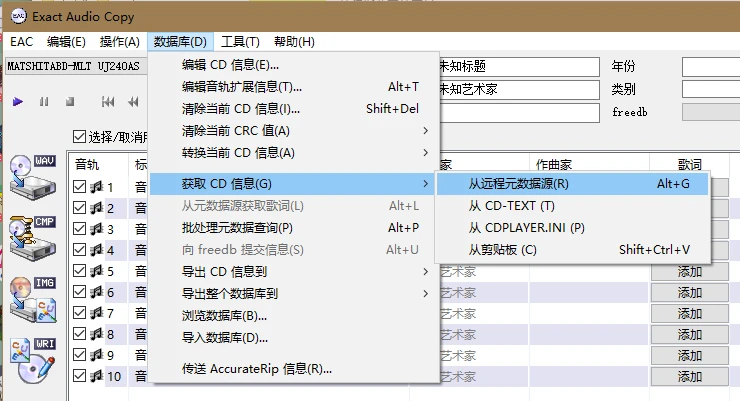Click the music note icon of track 3
Viewport: 740px width, 401px height.
97,229
